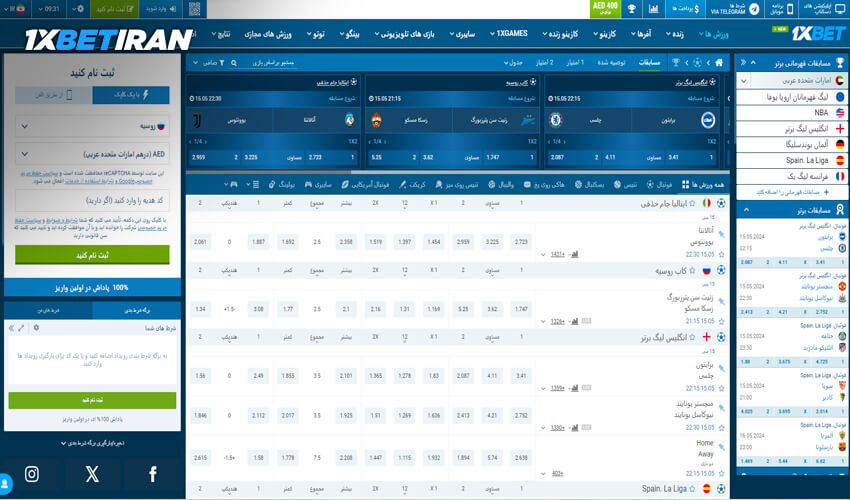Favorite the Spain La Liga league star
The image size is (850, 500).
(x=692, y=489)
